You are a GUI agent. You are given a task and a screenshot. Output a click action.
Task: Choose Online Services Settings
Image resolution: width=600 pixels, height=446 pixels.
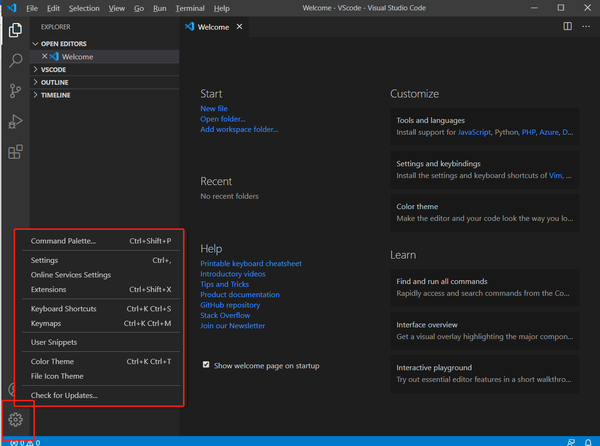[x=101, y=275]
